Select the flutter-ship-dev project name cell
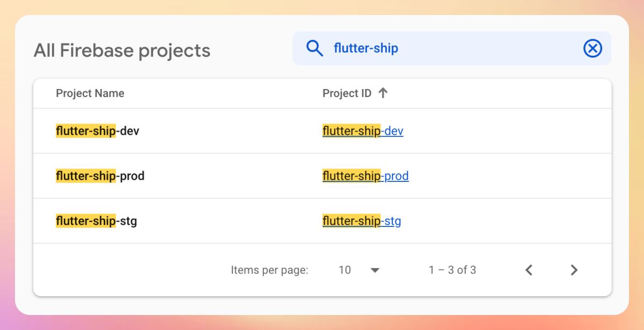This screenshot has height=330, width=644. (x=98, y=131)
